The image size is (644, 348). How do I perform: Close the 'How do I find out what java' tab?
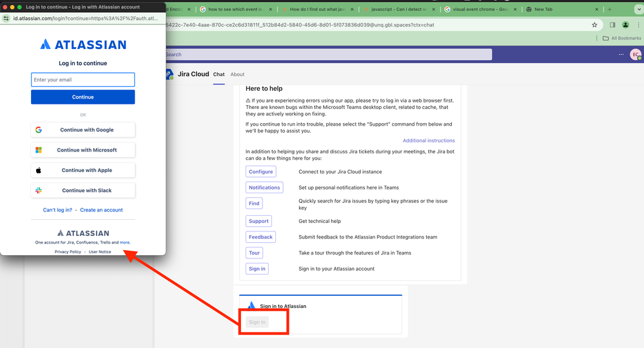pyautogui.click(x=352, y=9)
